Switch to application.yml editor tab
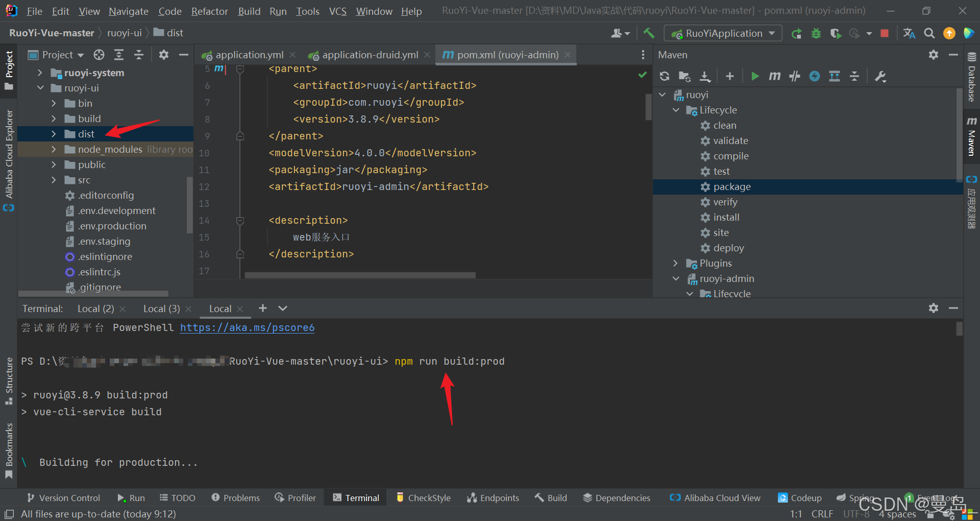Viewport: 980px width, 521px height. 249,55
